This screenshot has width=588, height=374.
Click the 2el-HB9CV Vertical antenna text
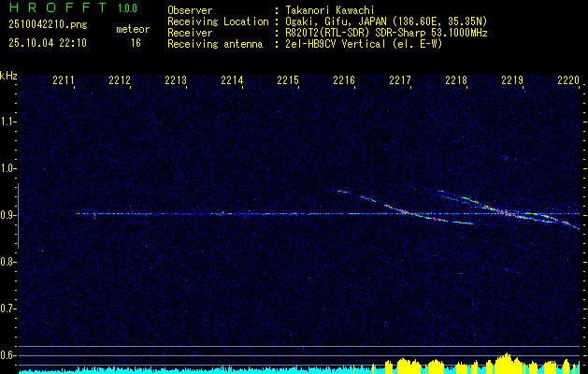click(364, 44)
